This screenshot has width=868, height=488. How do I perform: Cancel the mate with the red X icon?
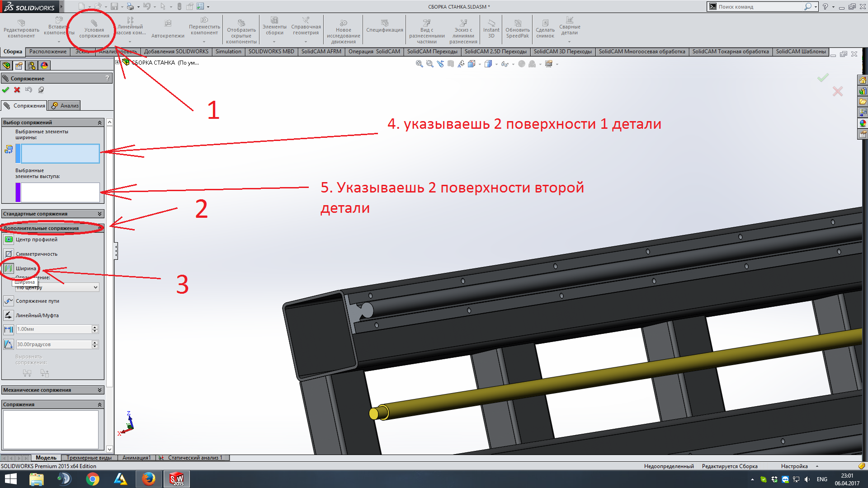(x=17, y=90)
